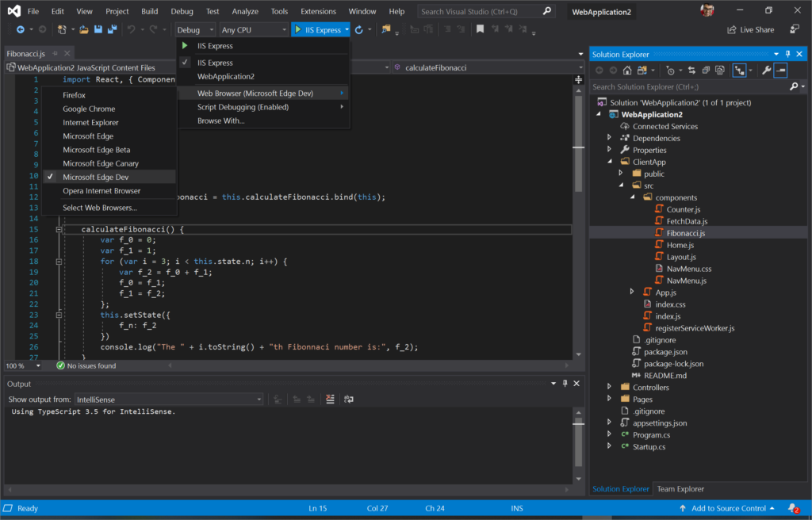Click Search Visual Studio box

click(x=485, y=11)
